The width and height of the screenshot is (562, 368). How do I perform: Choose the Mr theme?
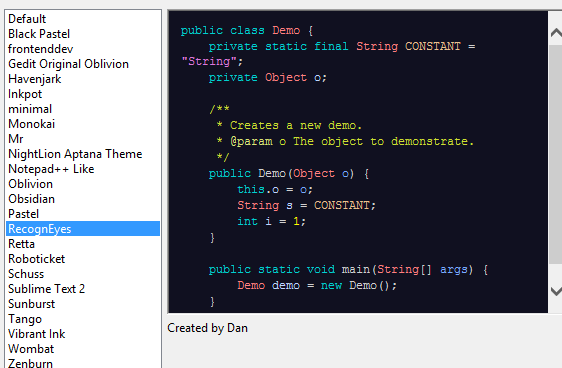(83, 139)
